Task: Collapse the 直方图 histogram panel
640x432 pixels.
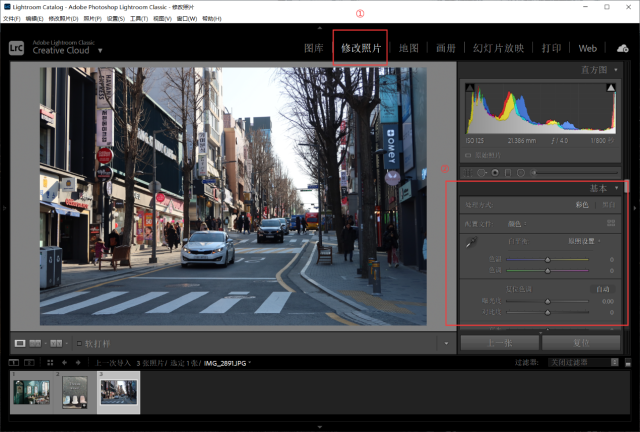Action: 616,70
